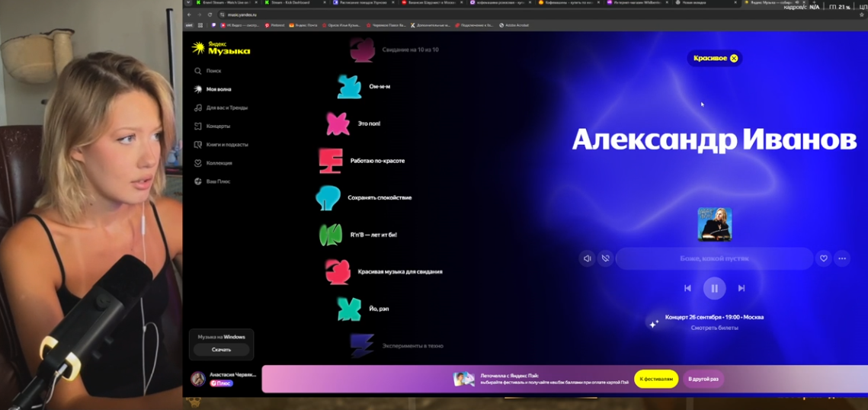Click the sparkle concert icon
This screenshot has width=868, height=410.
point(654,324)
